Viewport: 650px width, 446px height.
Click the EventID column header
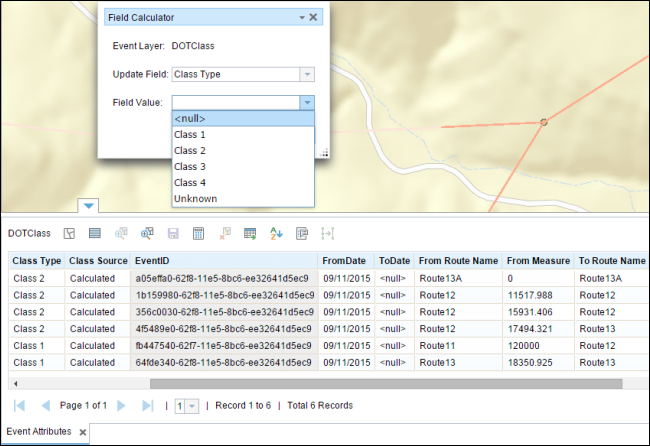point(154,260)
